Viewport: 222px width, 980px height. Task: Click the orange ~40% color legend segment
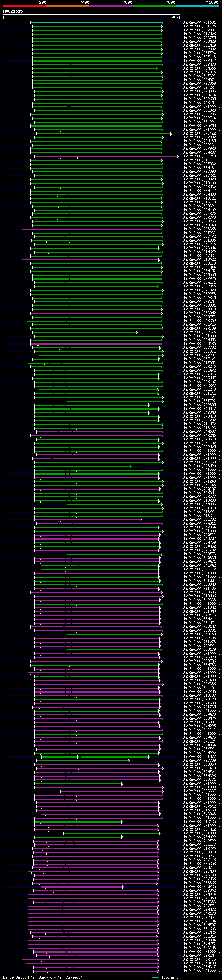click(x=68, y=6)
